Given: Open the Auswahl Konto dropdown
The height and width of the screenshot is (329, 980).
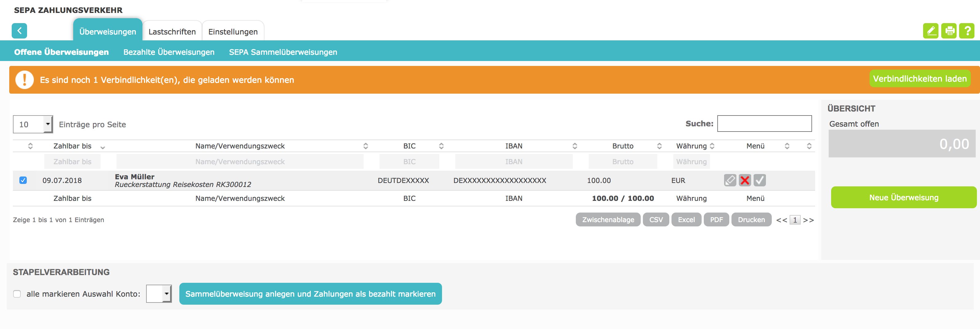Looking at the screenshot, I should click(x=159, y=294).
